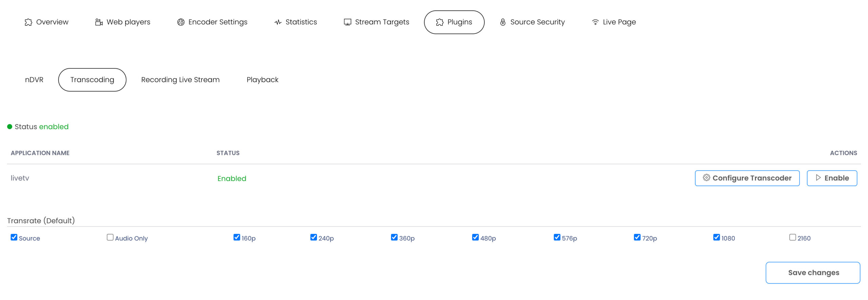Go to the Playback tab

coord(262,80)
